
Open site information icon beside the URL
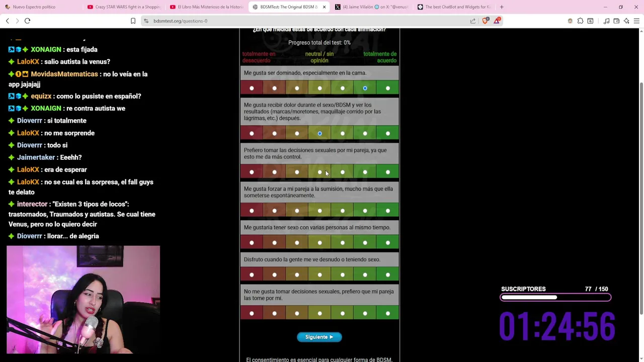(x=146, y=21)
